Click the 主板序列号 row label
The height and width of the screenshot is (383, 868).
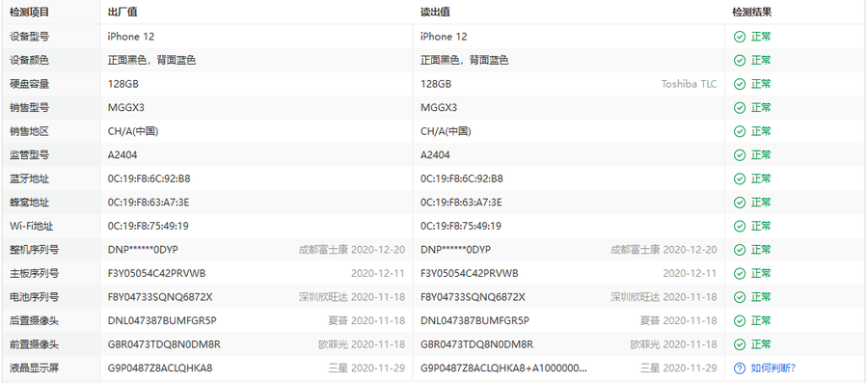pyautogui.click(x=35, y=273)
